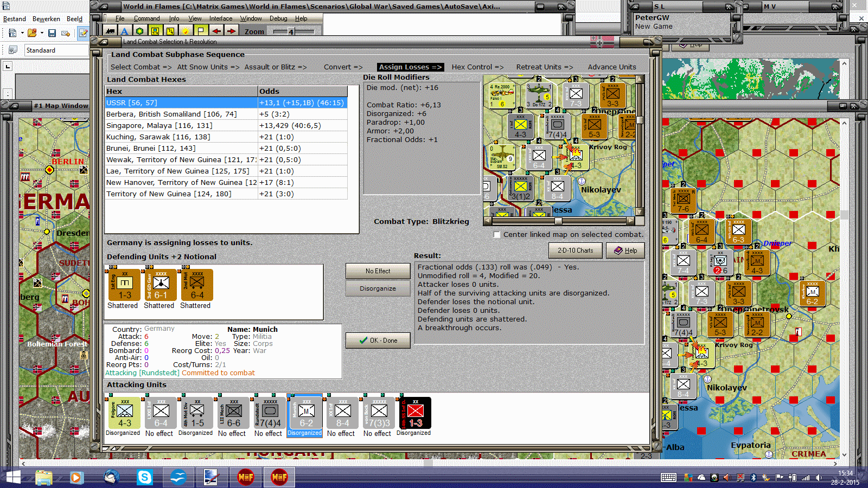The height and width of the screenshot is (488, 868).
Task: Open the View menu
Action: (x=195, y=18)
